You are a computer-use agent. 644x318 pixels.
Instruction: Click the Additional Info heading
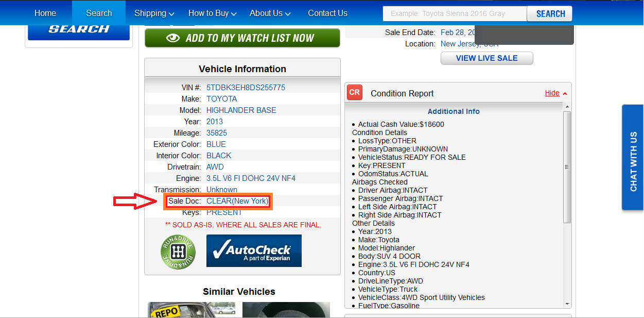click(x=454, y=111)
